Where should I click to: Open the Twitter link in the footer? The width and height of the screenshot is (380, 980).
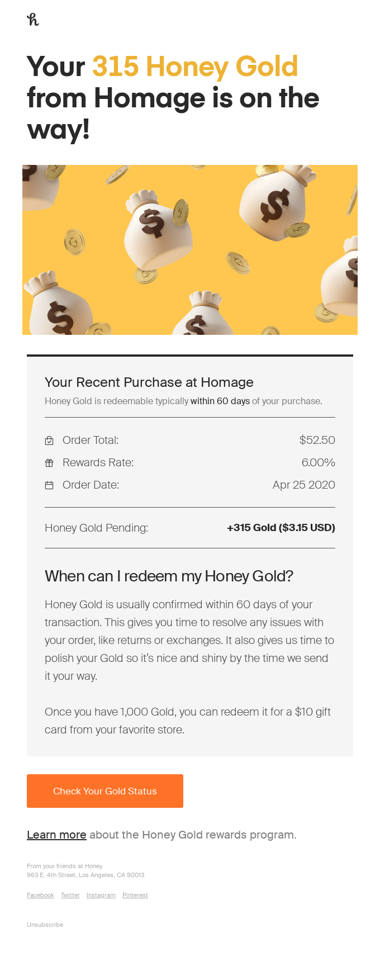[x=70, y=895]
